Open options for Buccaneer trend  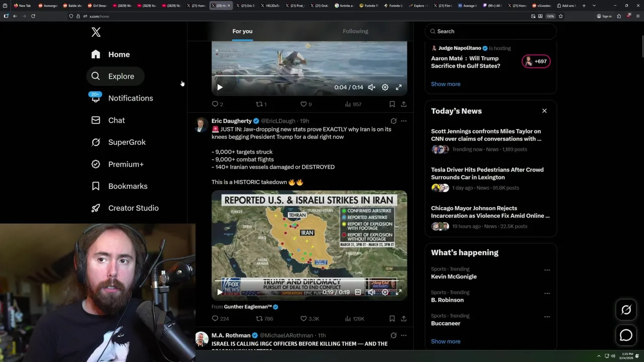click(547, 317)
